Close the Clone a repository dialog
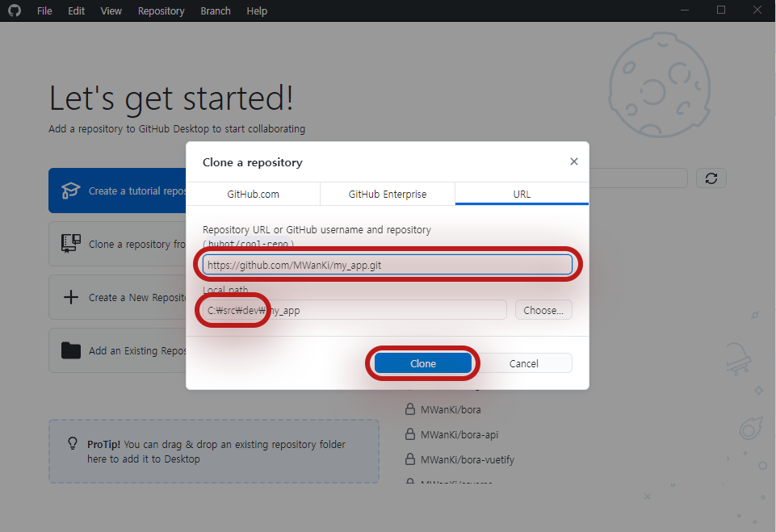The height and width of the screenshot is (532, 776). point(573,161)
